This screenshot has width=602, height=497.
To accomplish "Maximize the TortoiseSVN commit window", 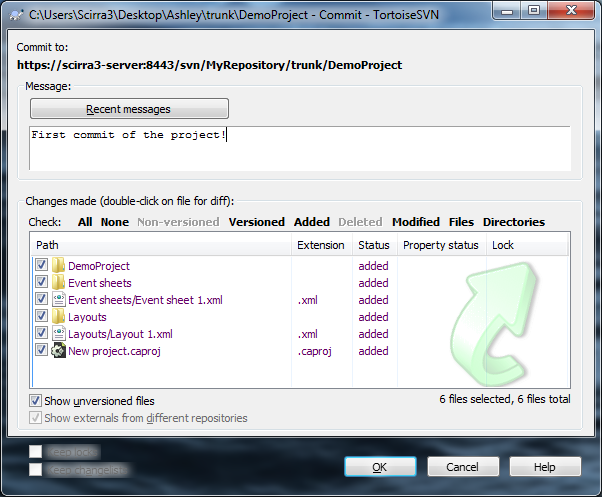I will pos(534,11).
